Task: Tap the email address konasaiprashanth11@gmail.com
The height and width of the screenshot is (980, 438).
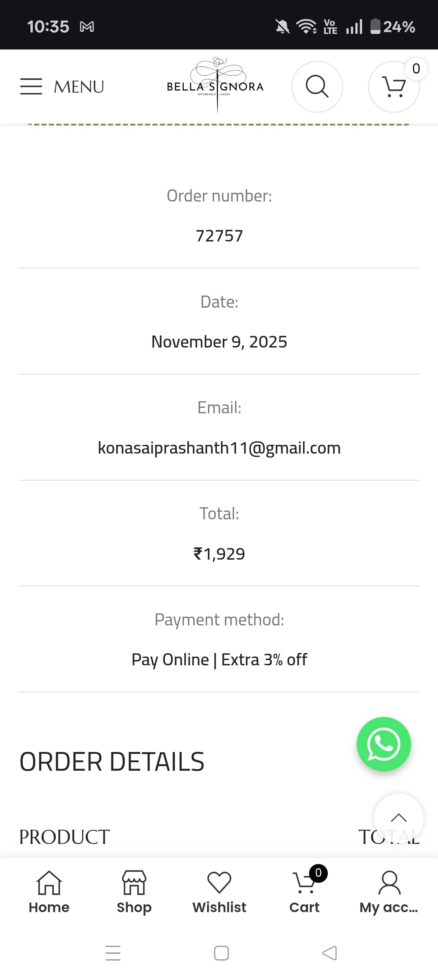Action: (219, 448)
